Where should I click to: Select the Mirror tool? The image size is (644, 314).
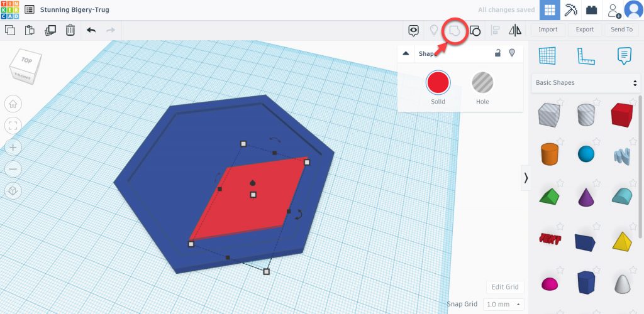pos(515,30)
